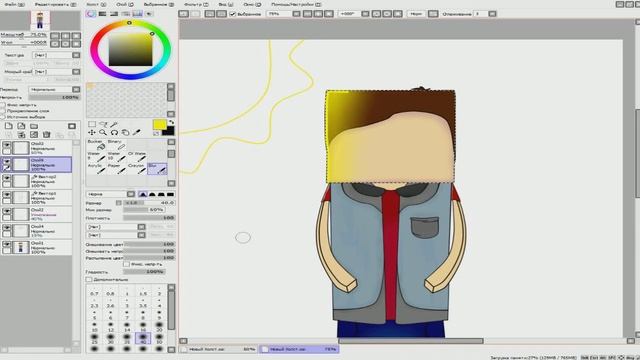Select the zoom magnifier tool

click(103, 132)
